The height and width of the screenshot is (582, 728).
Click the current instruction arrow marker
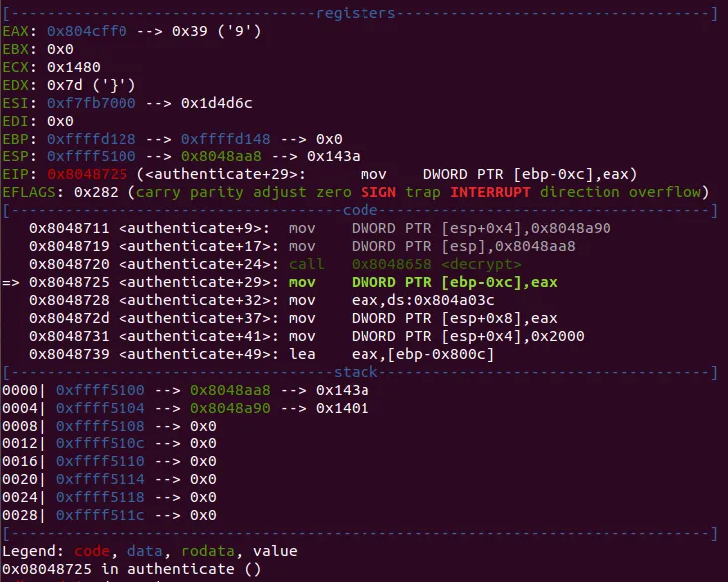click(11, 282)
